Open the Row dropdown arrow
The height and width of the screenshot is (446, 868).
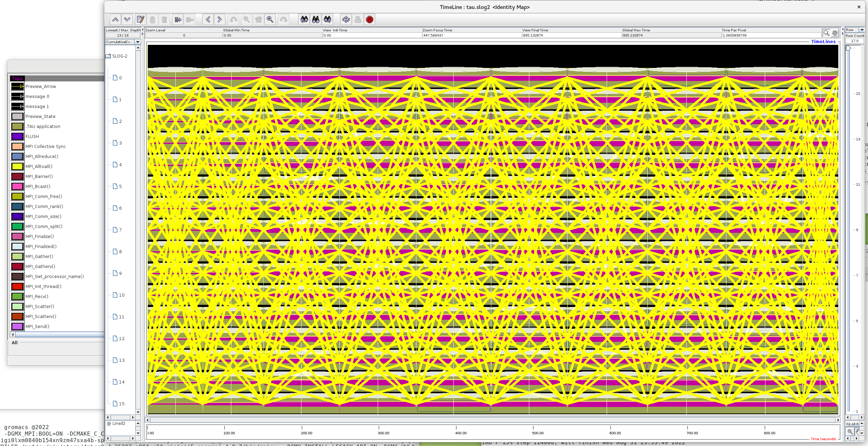click(862, 30)
